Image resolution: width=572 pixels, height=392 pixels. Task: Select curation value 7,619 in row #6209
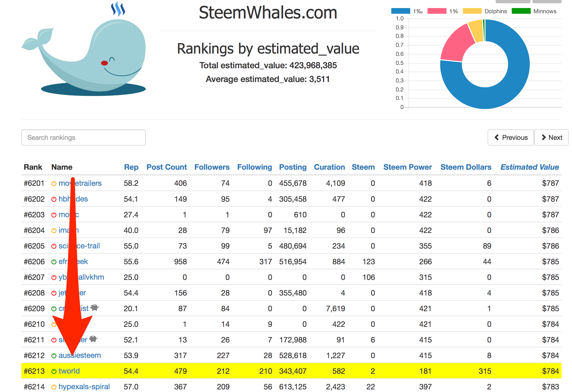click(x=336, y=309)
